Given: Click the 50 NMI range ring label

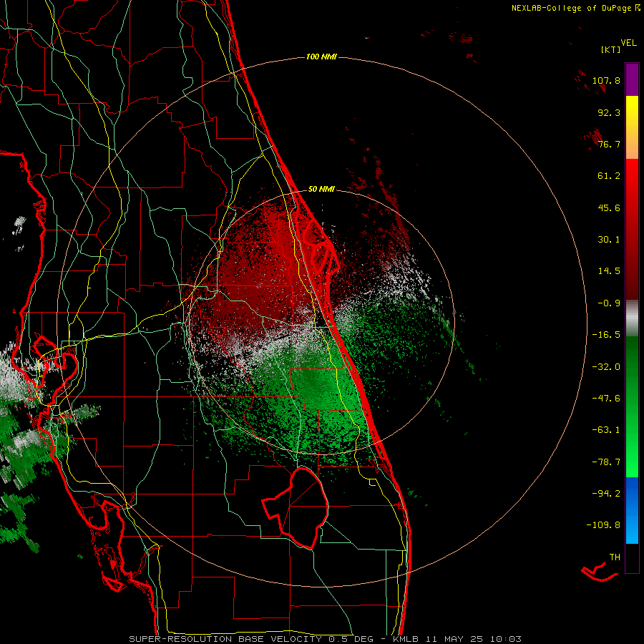Looking at the screenshot, I should 321,190.
